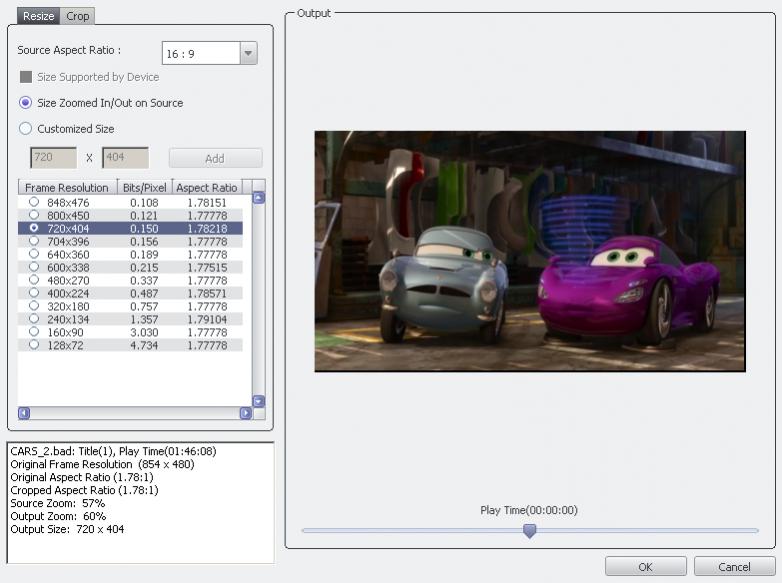Click the 1.77515 aspect ratio value
The image size is (782, 583).
click(x=207, y=267)
